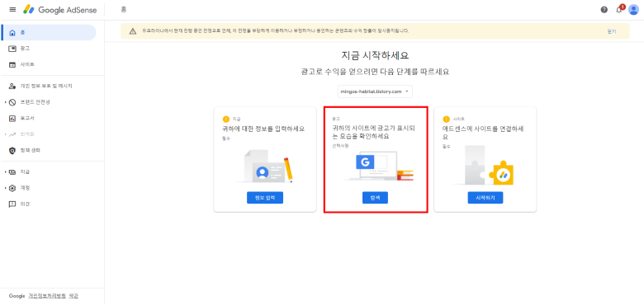
Task: Click the 지금 시작하세요 heading
Action: [x=375, y=56]
